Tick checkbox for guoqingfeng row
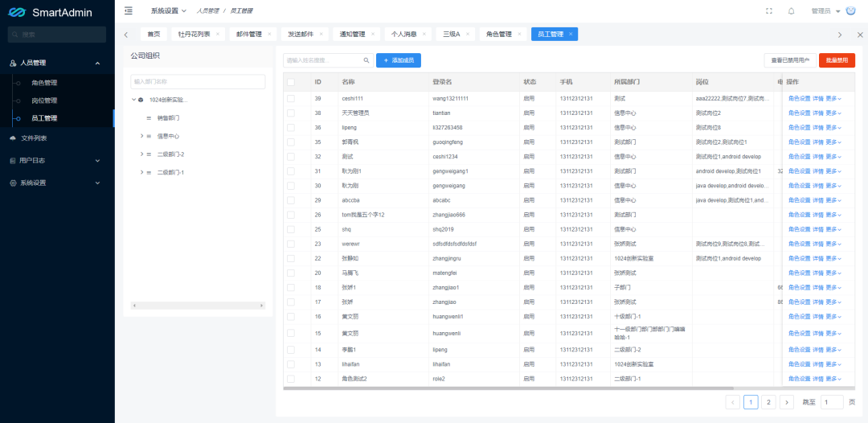Viewport: 868px width, 423px height. pos(291,142)
